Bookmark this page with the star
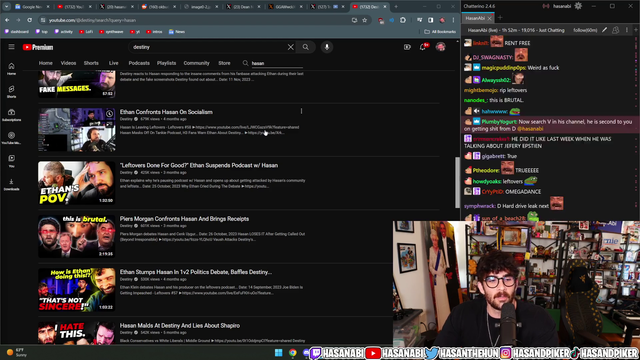The width and height of the screenshot is (640, 360). click(x=364, y=20)
